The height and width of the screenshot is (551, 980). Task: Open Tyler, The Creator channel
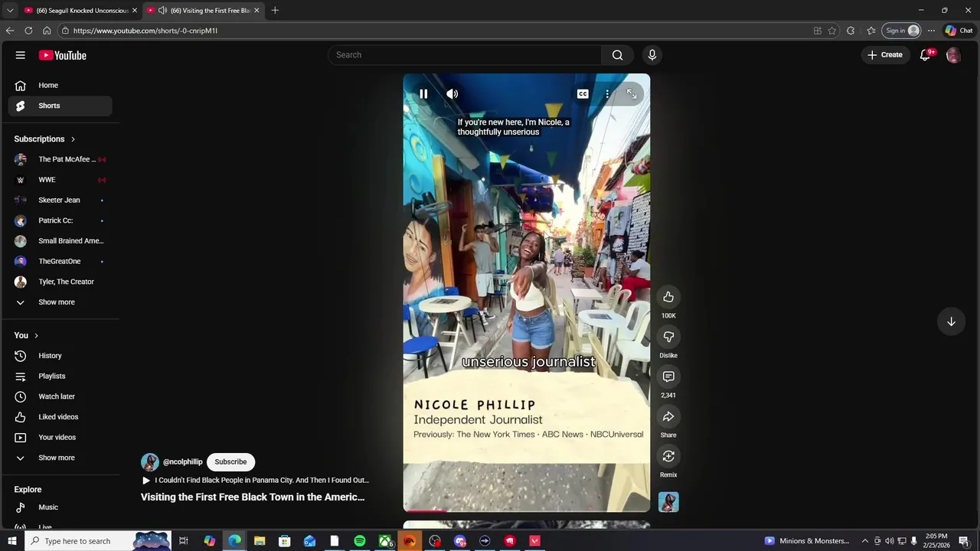click(x=60, y=282)
